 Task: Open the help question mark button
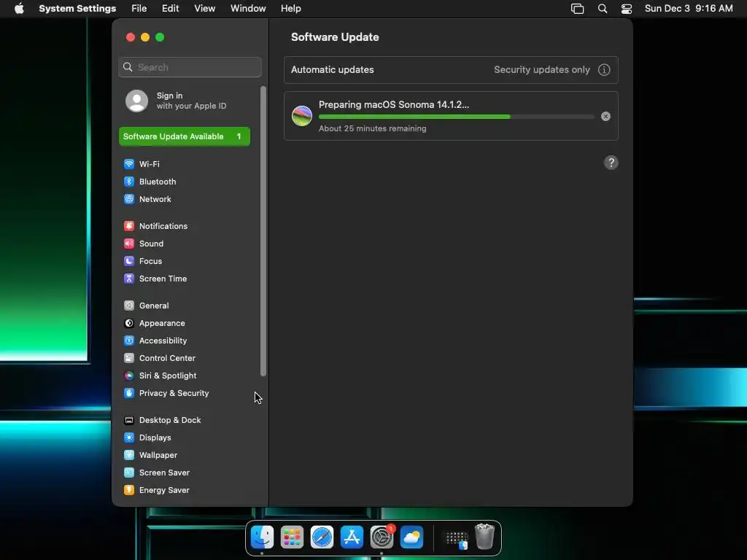coord(611,163)
